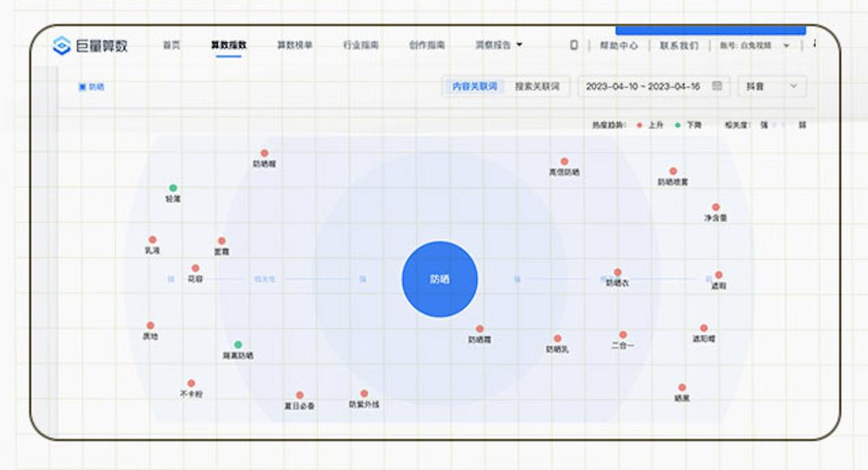Open the calendar icon beside the date range

pyautogui.click(x=716, y=87)
